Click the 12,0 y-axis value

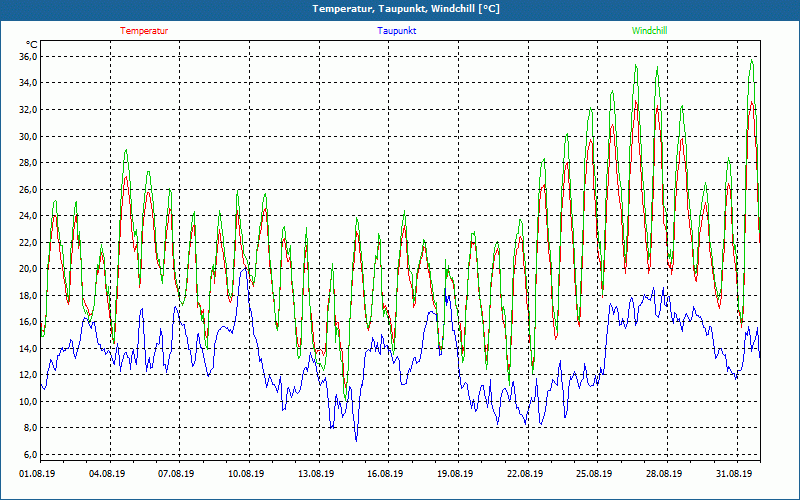[x=28, y=375]
